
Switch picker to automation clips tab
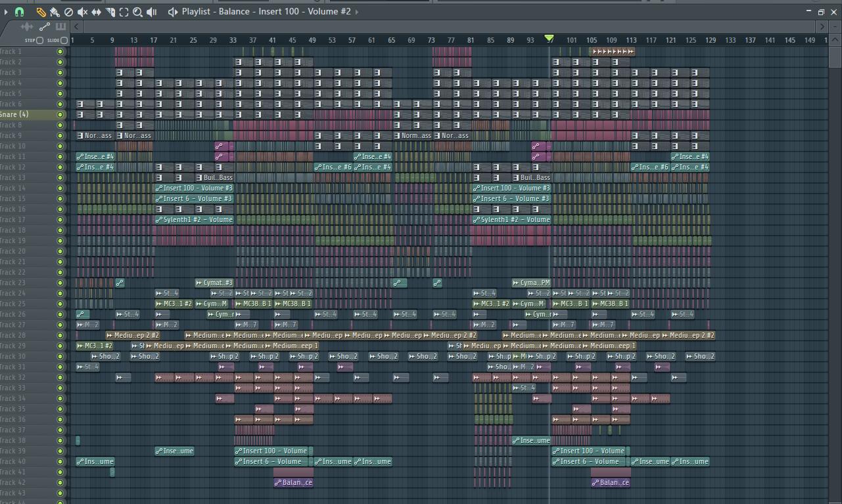coord(44,26)
